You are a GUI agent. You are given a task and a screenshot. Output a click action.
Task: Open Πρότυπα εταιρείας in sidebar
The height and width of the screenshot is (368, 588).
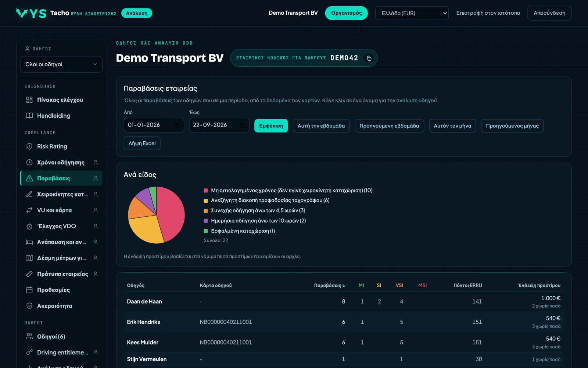point(61,274)
